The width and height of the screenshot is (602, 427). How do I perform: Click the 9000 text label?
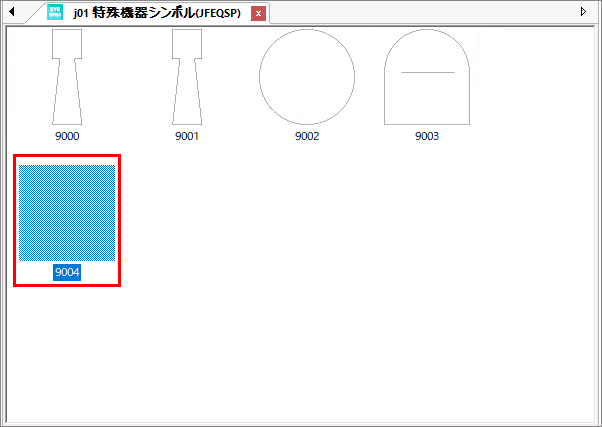point(67,137)
